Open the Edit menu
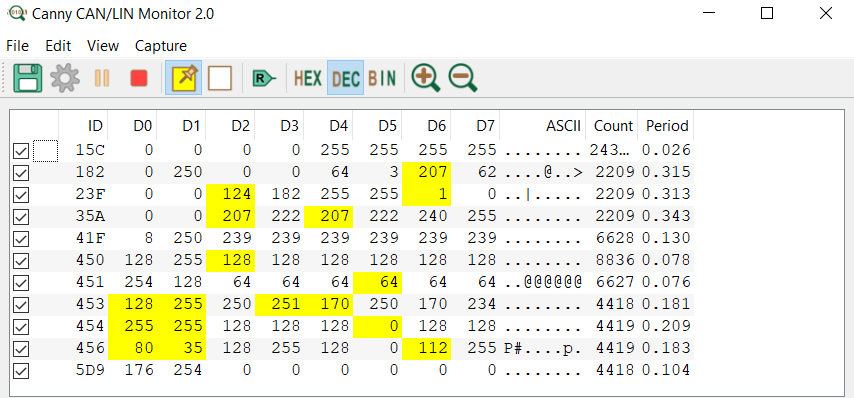Viewport: 854px width, 398px height. click(x=58, y=46)
